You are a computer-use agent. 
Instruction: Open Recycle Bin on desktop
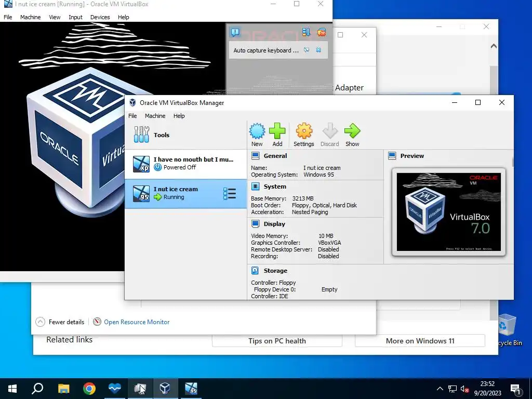[509, 330]
